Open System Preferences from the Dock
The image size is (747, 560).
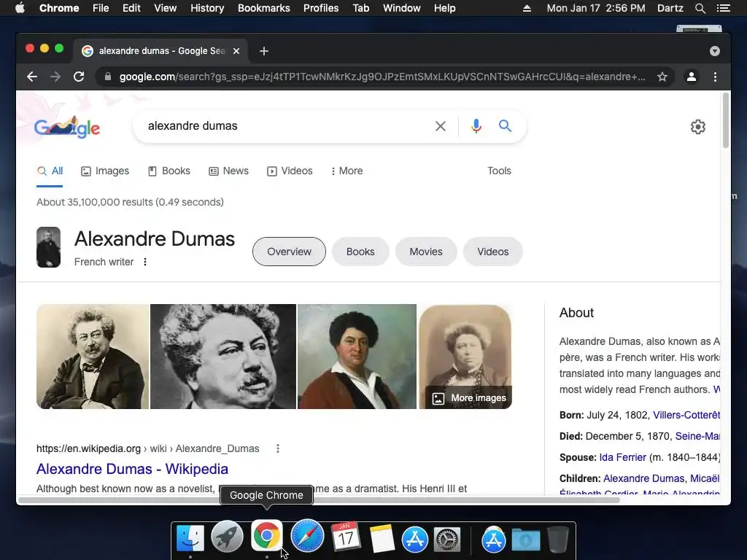447,540
